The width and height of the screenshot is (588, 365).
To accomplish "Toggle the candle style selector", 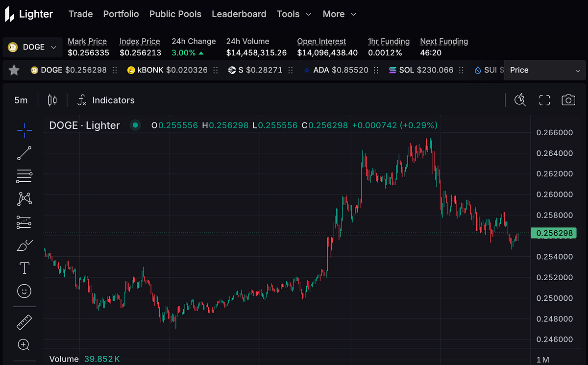I will click(52, 100).
